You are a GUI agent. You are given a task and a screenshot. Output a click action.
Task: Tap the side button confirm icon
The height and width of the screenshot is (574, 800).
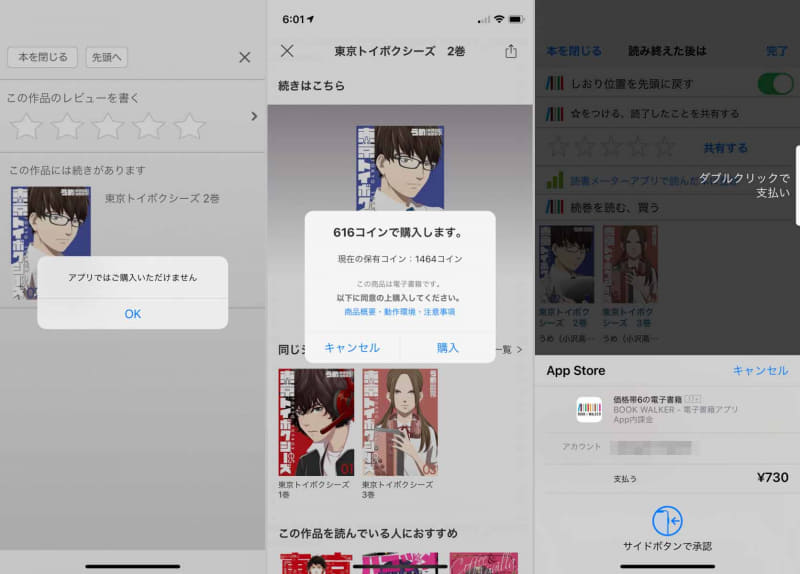pos(667,521)
